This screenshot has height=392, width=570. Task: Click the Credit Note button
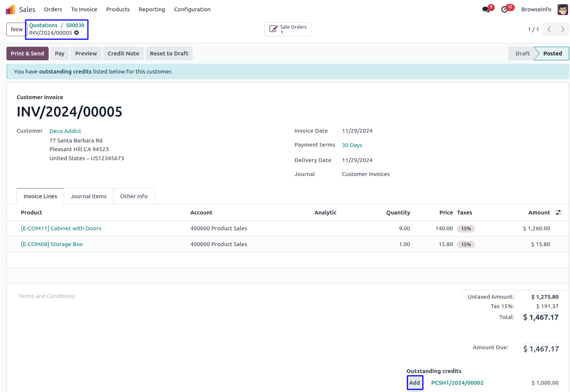(123, 54)
